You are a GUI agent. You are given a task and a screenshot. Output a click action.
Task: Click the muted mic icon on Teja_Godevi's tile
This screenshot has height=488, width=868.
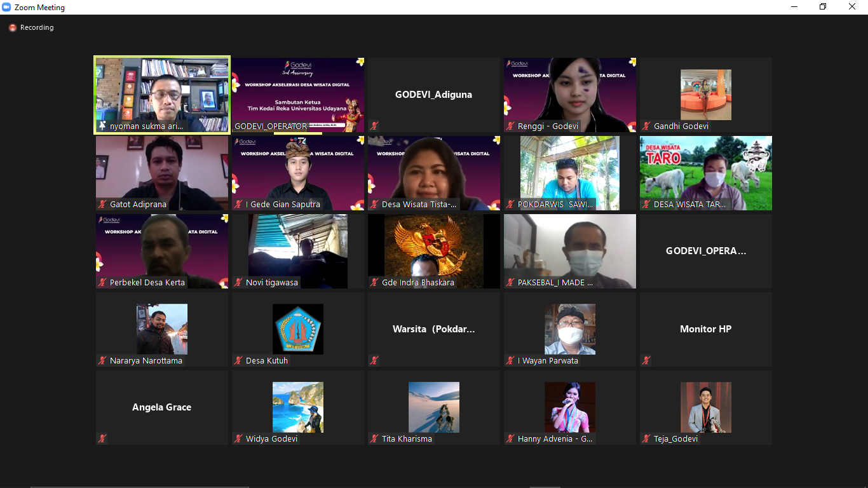[x=646, y=438]
